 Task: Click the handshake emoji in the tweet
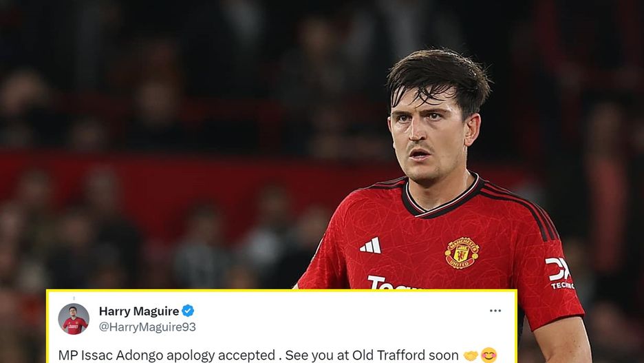[470, 355]
